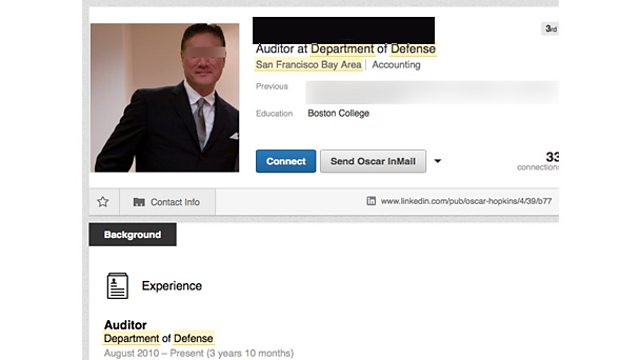
Task: Click the blue Connect button
Action: point(286,161)
